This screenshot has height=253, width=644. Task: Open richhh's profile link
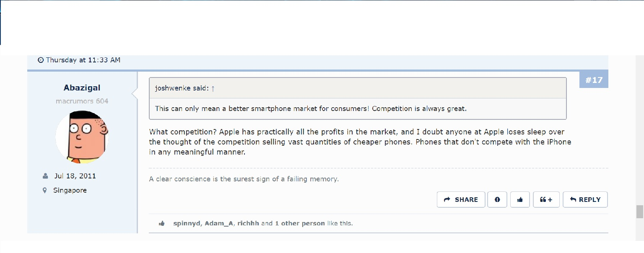(x=248, y=223)
